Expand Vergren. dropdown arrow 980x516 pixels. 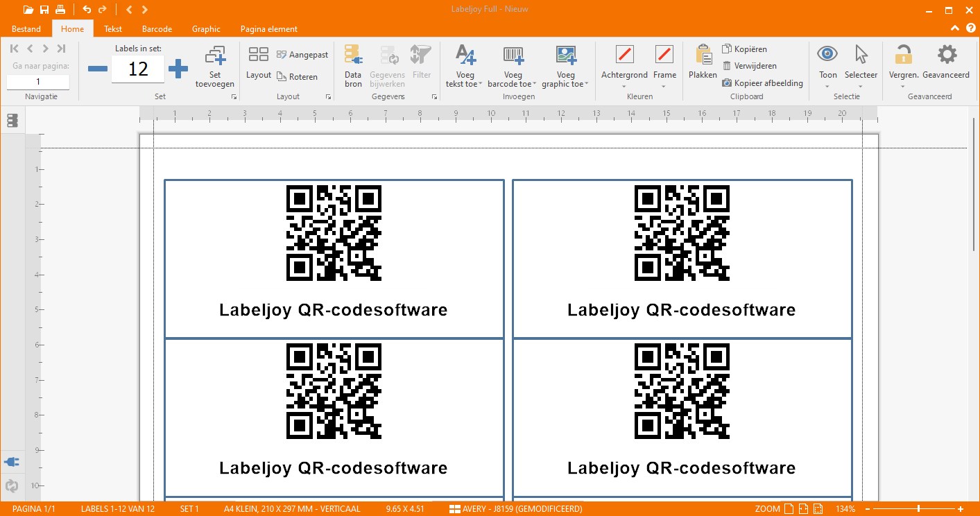(x=903, y=87)
